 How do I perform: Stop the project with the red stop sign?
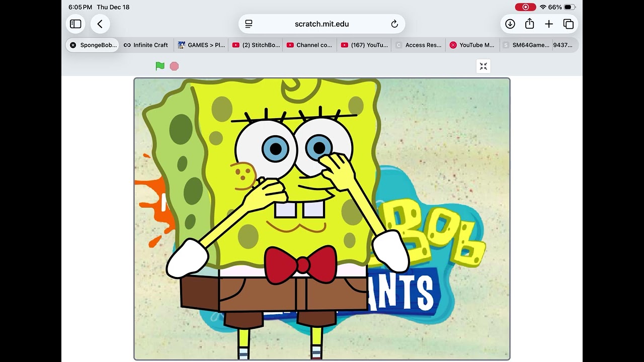point(174,66)
